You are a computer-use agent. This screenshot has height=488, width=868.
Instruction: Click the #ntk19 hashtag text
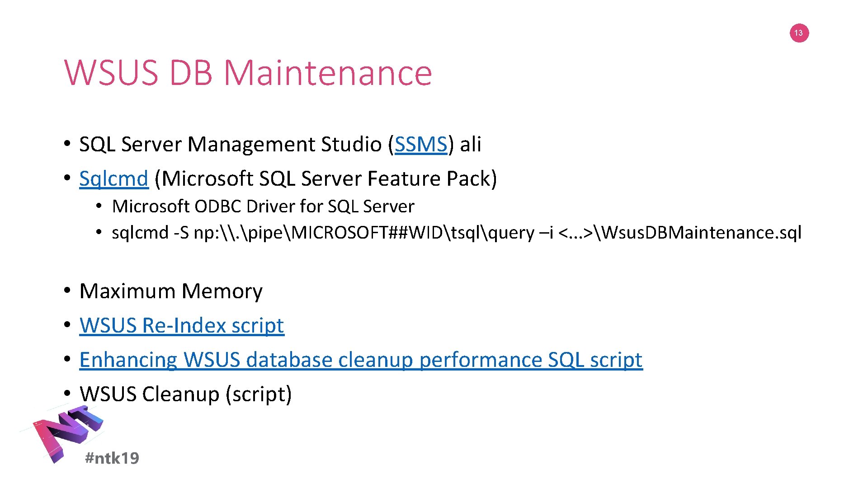click(x=112, y=458)
